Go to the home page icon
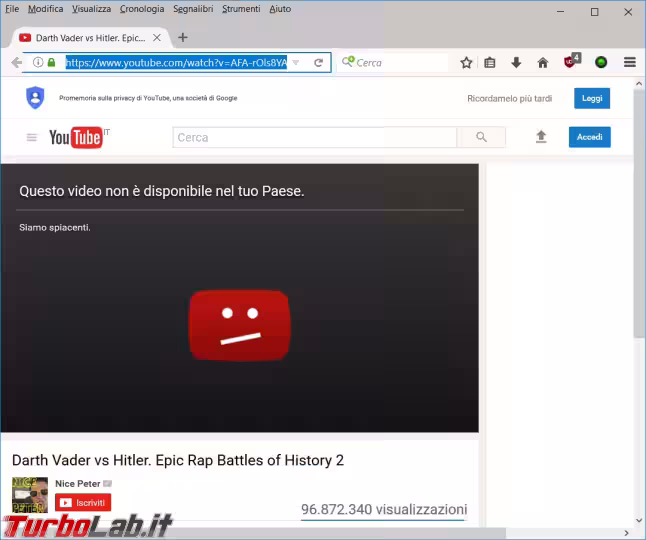646x540 pixels. [x=543, y=63]
